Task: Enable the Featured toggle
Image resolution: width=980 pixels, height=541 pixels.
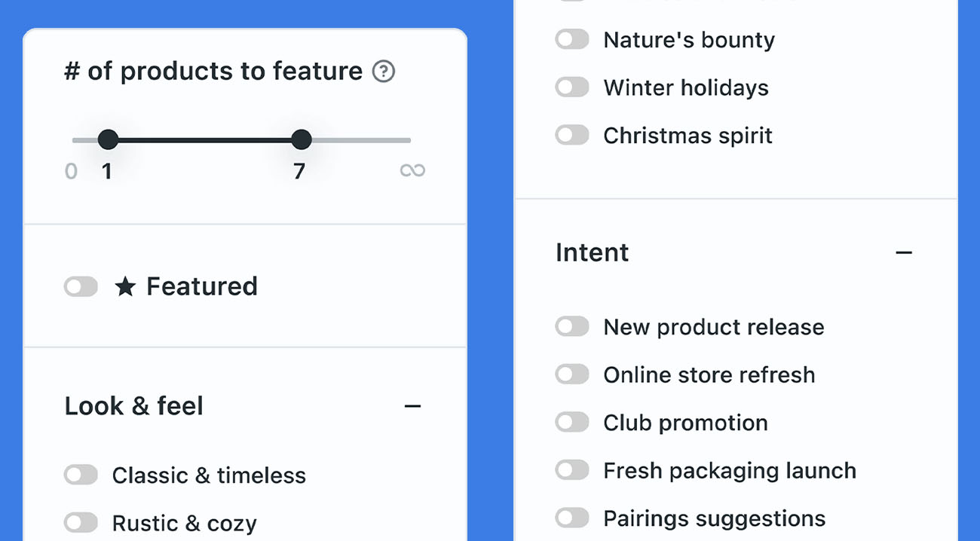Action: [x=81, y=286]
